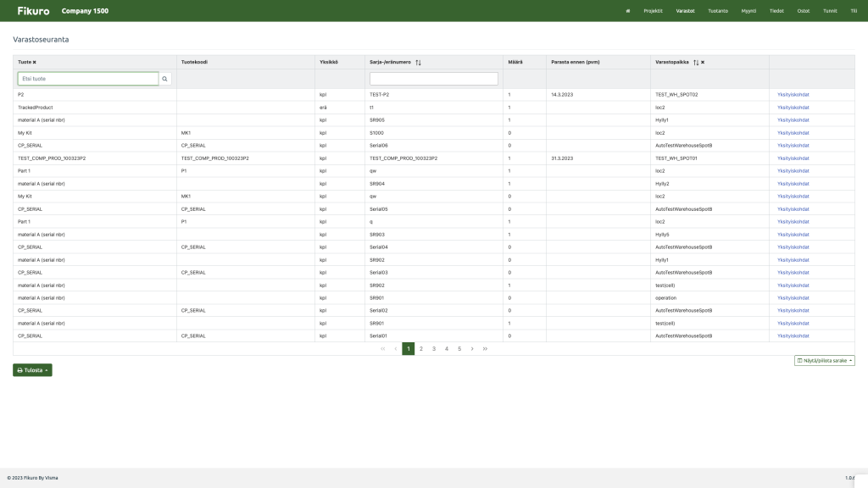868x488 pixels.
Task: Click the Fikuro logo
Action: point(33,11)
